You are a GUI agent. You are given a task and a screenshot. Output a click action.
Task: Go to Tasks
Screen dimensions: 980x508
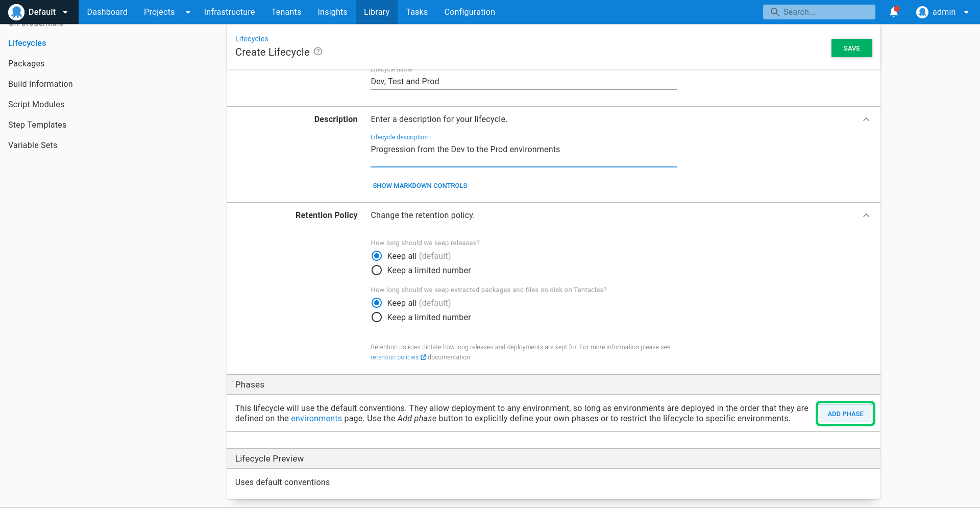click(416, 12)
